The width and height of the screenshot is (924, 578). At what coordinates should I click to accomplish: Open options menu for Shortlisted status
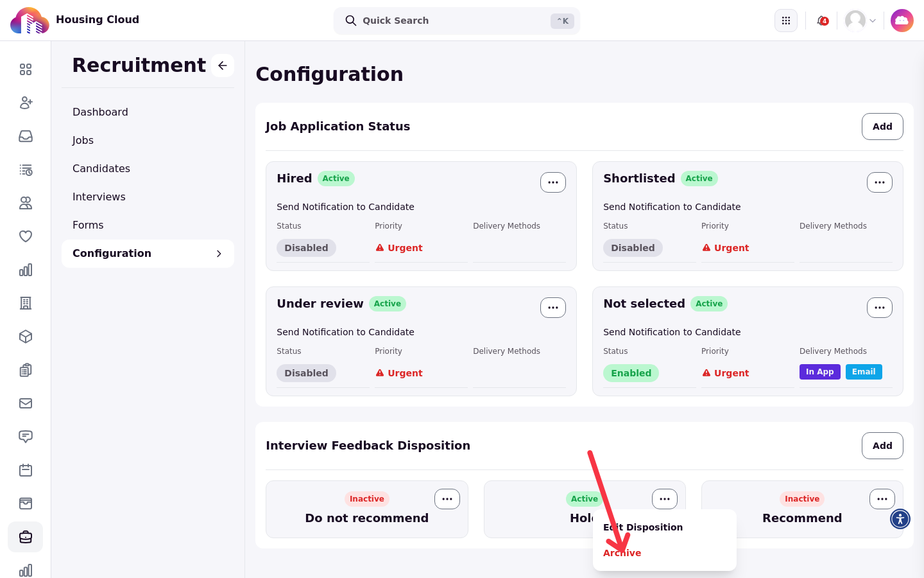point(880,182)
